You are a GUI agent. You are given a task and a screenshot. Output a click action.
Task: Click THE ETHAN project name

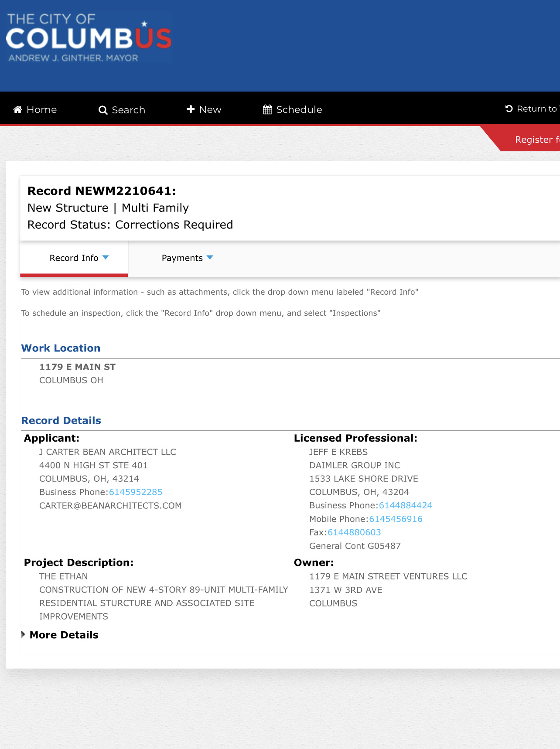[64, 576]
